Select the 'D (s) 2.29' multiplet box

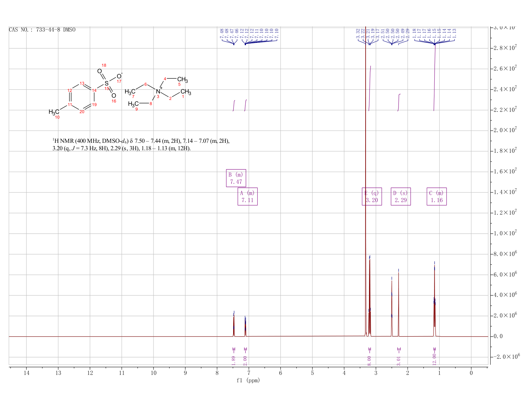point(401,196)
